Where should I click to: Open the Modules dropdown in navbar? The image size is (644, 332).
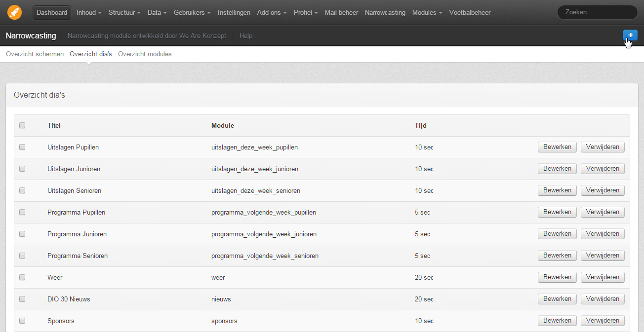point(428,12)
